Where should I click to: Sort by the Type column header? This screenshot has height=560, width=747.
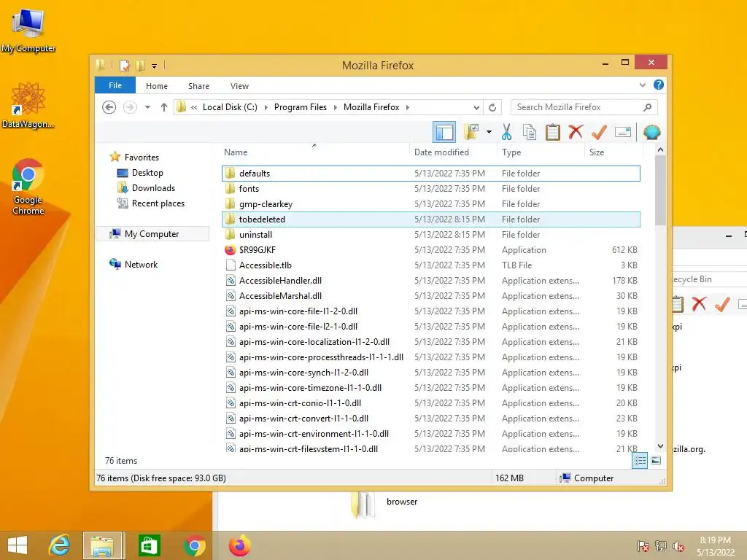pos(541,152)
